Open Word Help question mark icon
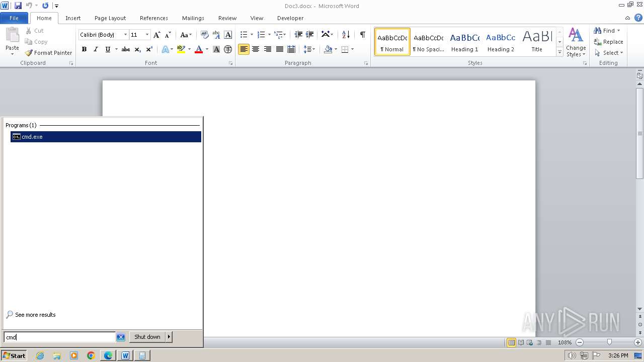Screen dimensions: 644x362 coord(638,18)
